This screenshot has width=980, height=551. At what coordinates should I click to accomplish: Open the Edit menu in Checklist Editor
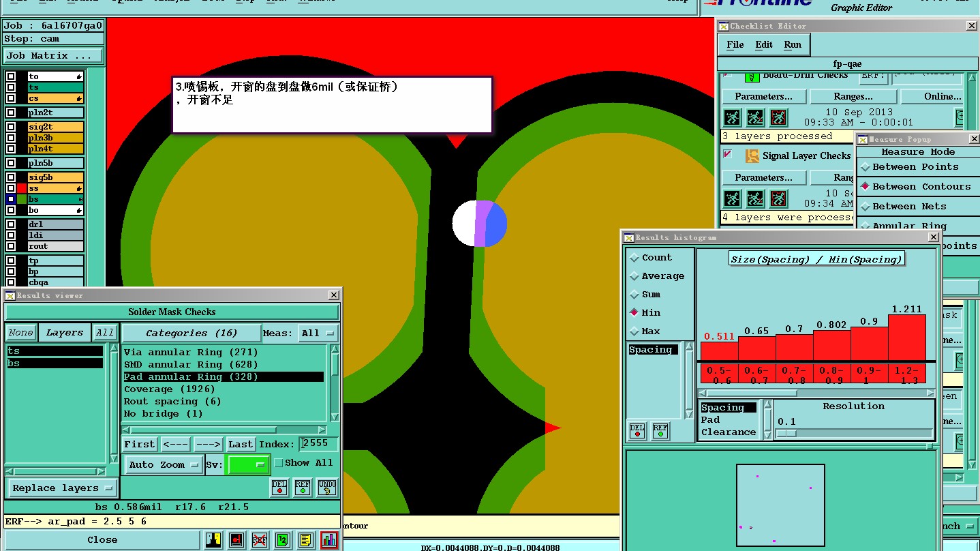[x=764, y=44]
